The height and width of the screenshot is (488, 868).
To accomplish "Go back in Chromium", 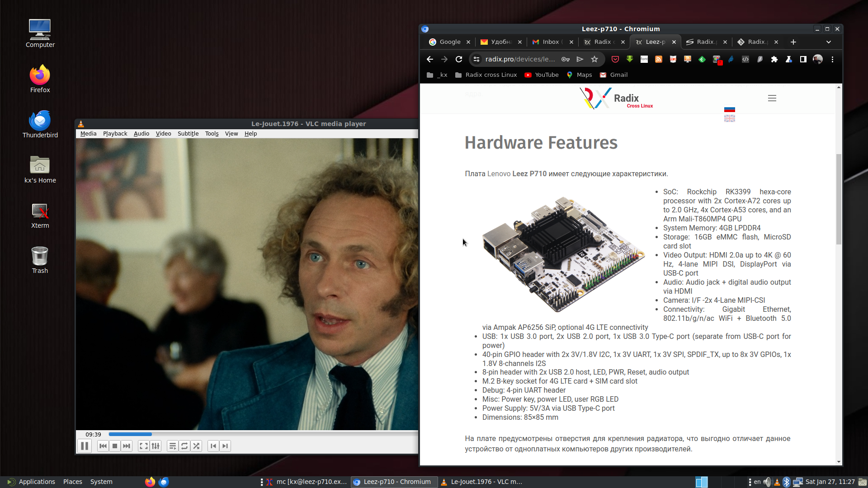I will tap(430, 59).
